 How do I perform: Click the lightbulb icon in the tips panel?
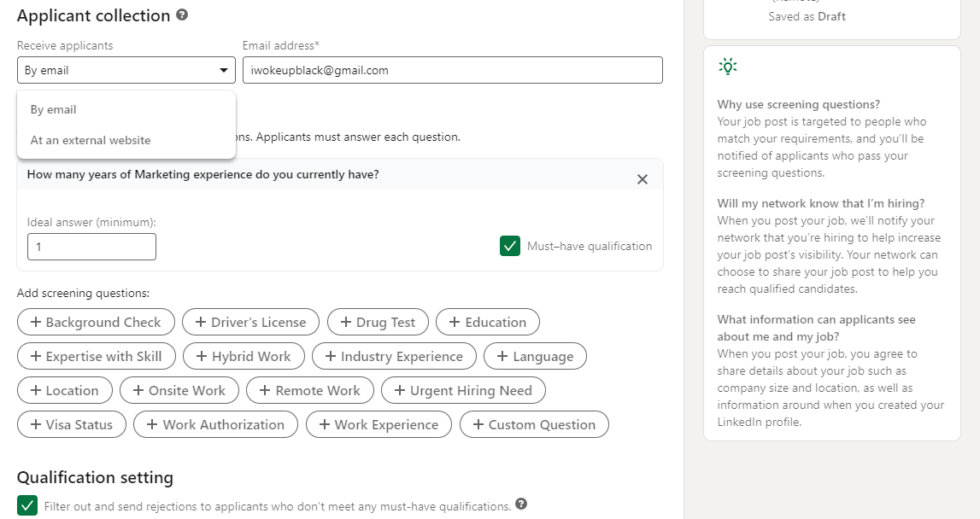click(x=728, y=66)
